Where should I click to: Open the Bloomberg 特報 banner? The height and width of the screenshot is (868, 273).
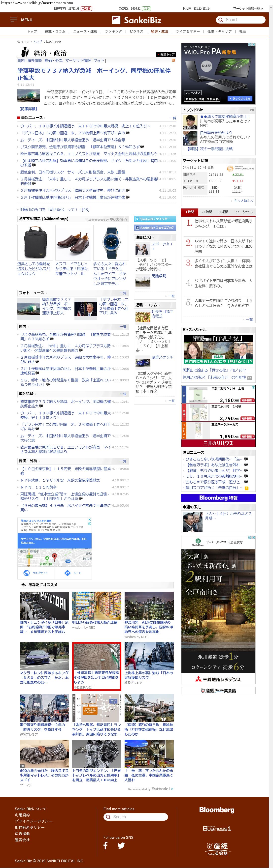[218, 498]
